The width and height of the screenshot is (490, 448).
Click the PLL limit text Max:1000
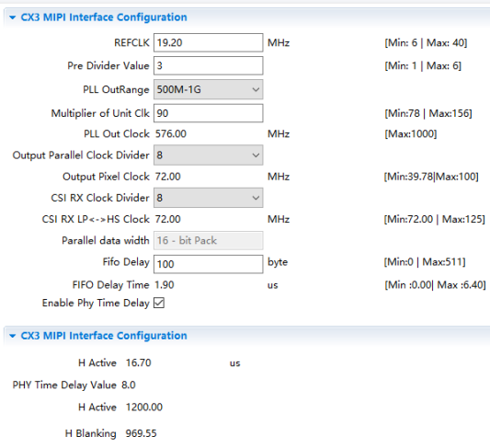coord(411,133)
